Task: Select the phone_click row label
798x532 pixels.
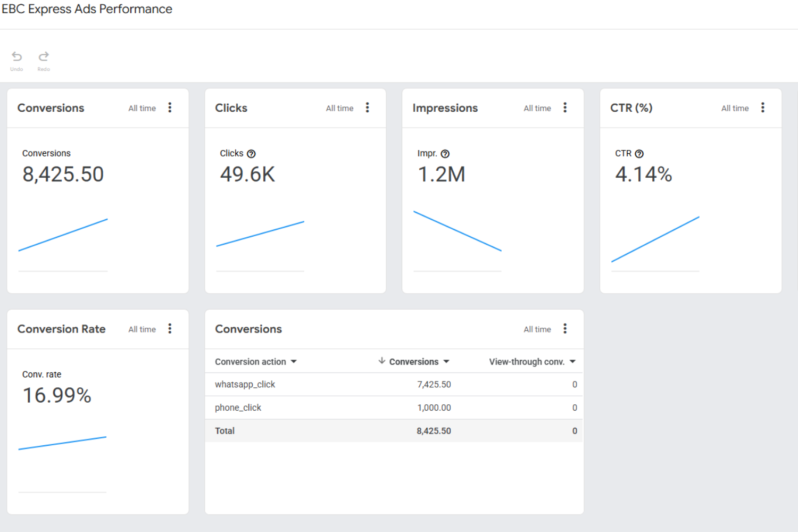Action: pyautogui.click(x=238, y=408)
